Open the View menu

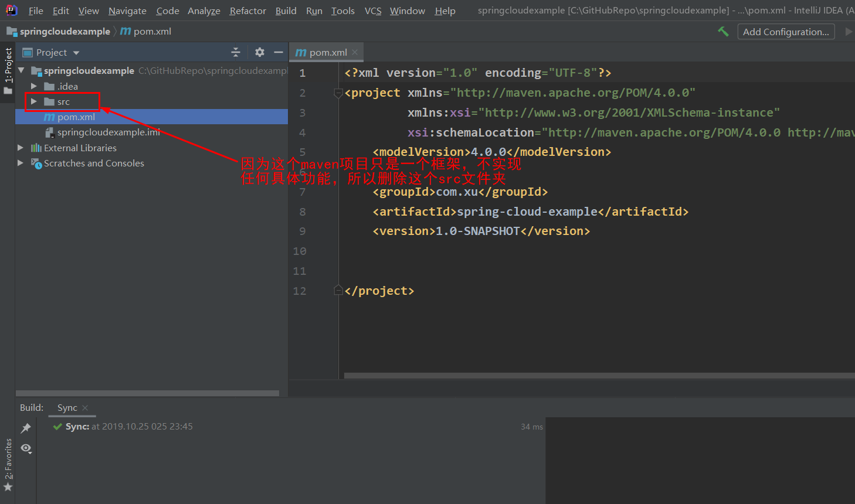coord(89,11)
